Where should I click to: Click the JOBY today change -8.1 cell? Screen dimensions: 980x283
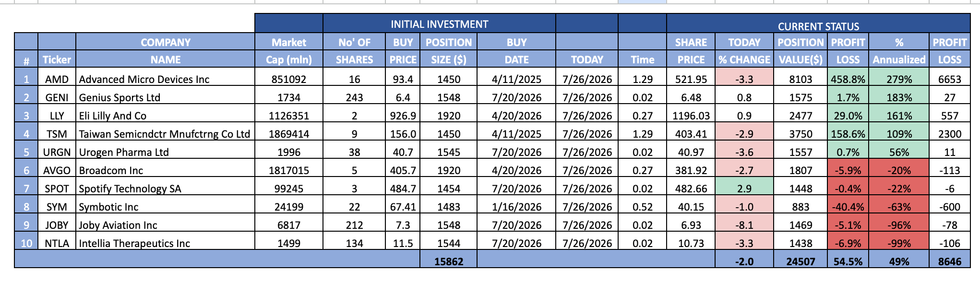click(x=744, y=225)
